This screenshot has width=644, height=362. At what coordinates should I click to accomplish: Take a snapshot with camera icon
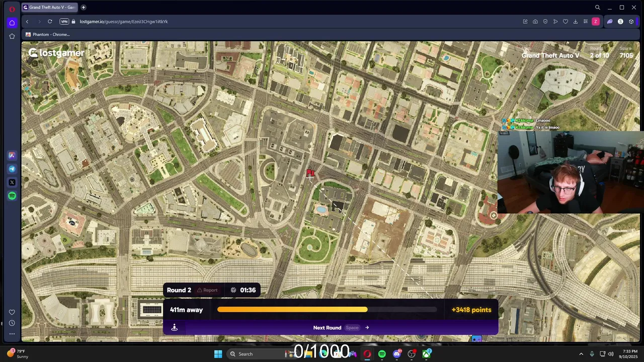(535, 22)
